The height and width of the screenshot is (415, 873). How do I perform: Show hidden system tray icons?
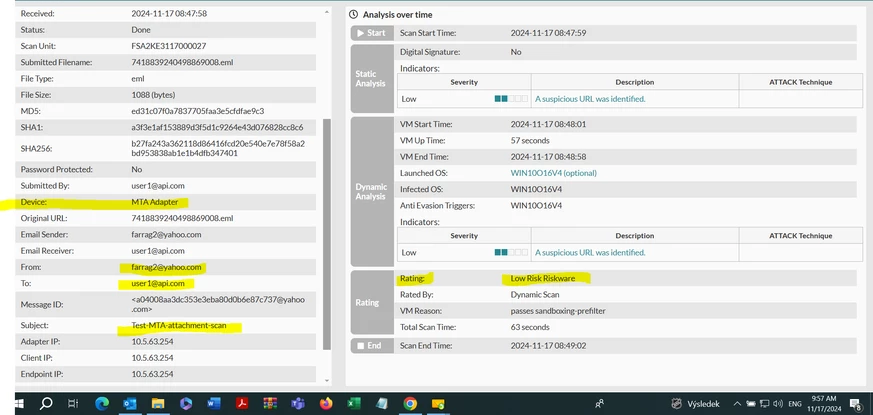[737, 404]
